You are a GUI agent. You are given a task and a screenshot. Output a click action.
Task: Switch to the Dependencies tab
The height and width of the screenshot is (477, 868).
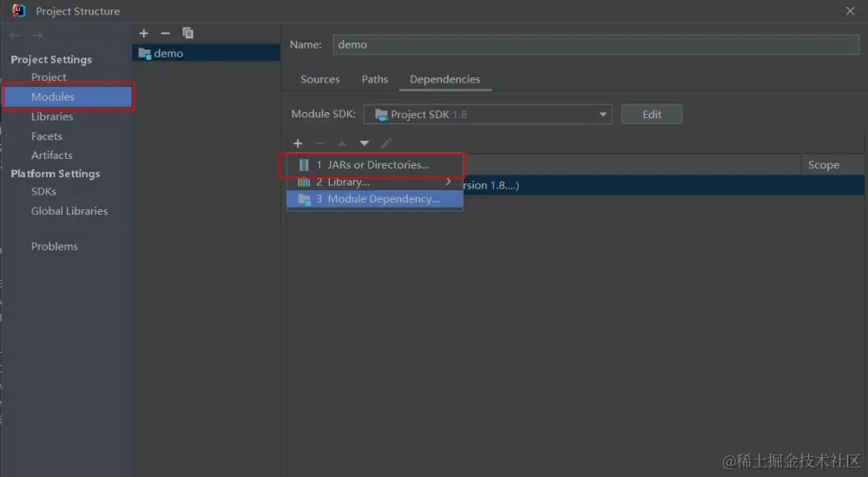[x=445, y=79]
